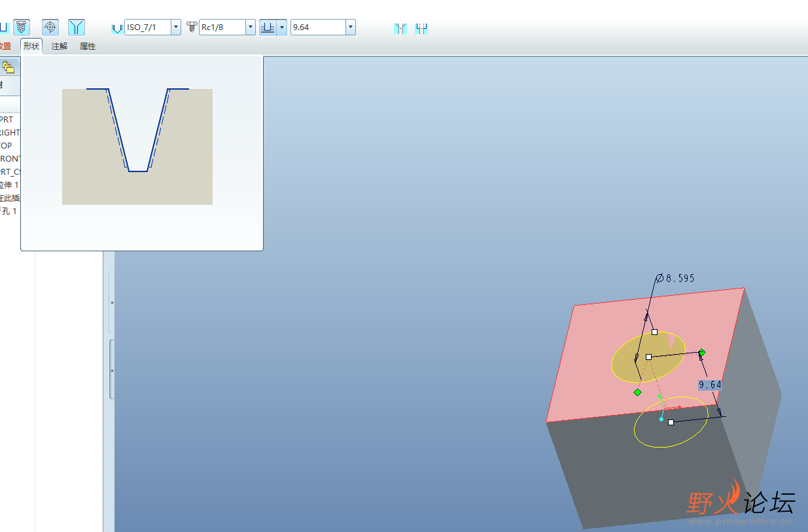Image resolution: width=808 pixels, height=532 pixels.
Task: Click the screw size icon beside Rc1/8
Action: [192, 27]
